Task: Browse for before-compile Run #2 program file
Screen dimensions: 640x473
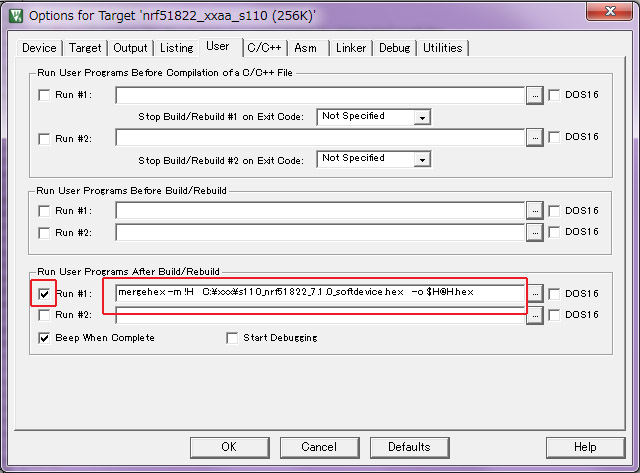Action: pos(535,138)
